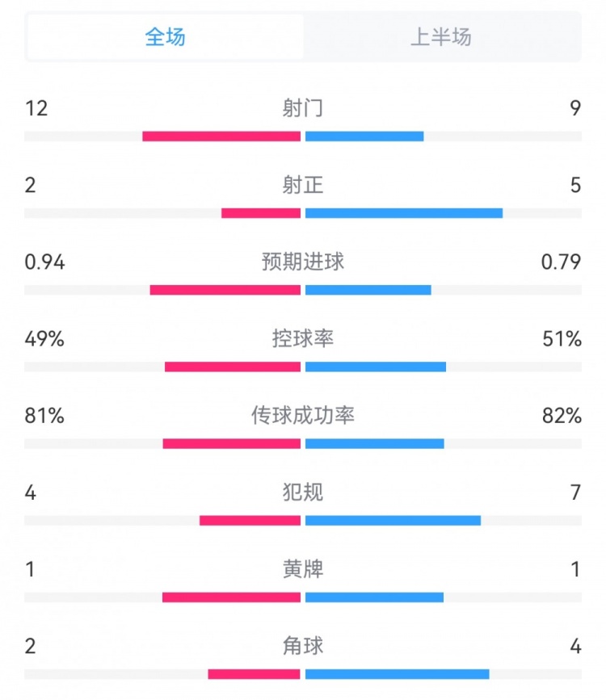Click the blue 射正 bar
Screen dimensions: 606x700
[404, 213]
